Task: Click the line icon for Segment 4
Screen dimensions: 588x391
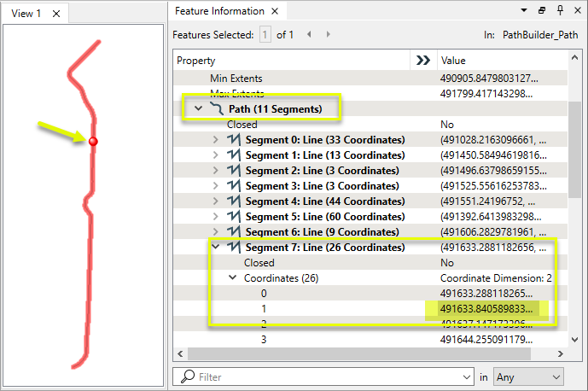Action: [x=234, y=201]
